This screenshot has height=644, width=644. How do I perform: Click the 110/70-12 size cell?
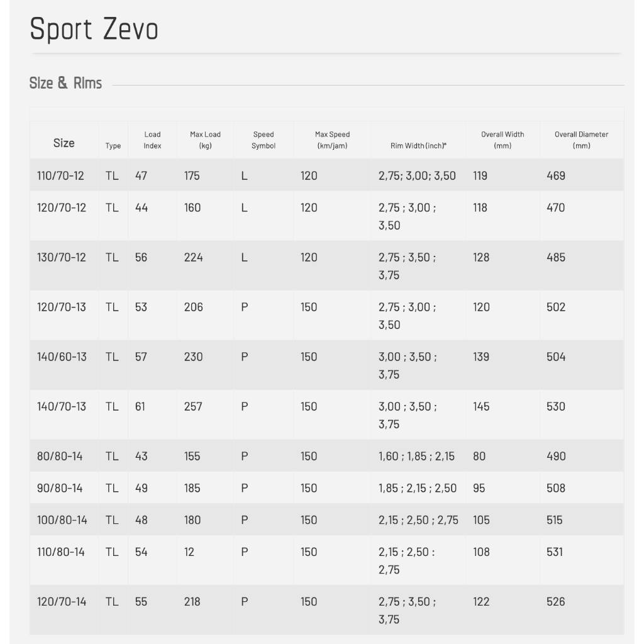pyautogui.click(x=60, y=175)
